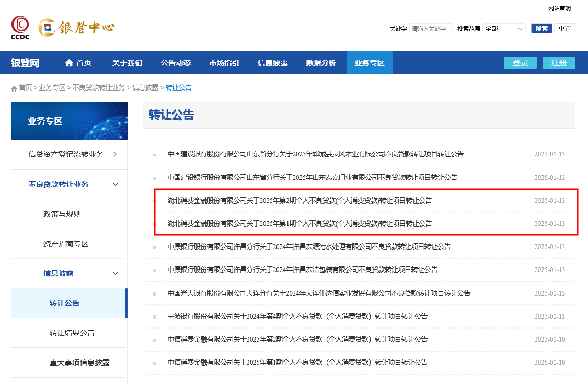Collapse the 信息披露 sidebar section

116,273
